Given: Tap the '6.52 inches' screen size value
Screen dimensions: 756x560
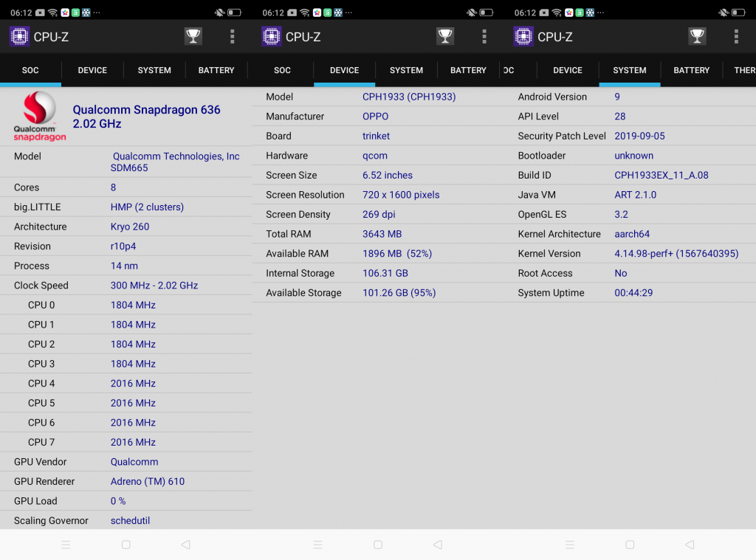Looking at the screenshot, I should coord(388,176).
